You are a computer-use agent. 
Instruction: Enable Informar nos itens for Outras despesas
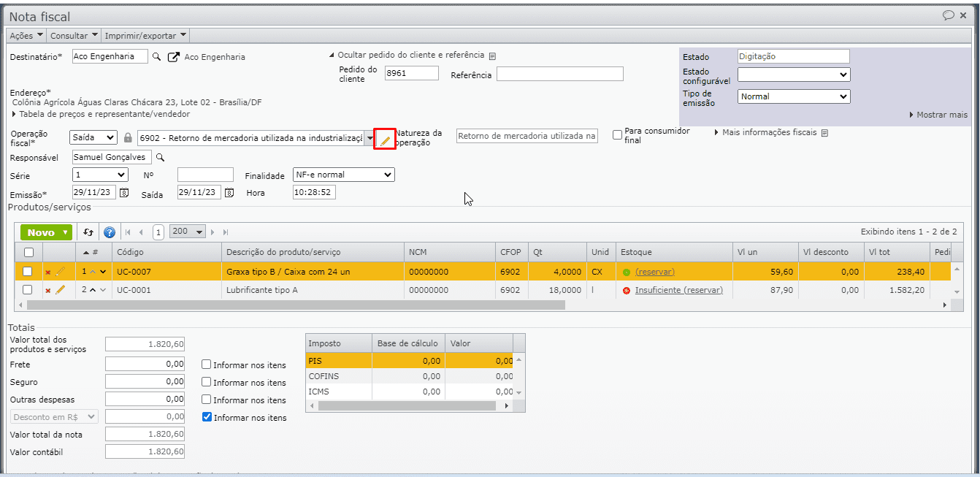click(207, 400)
